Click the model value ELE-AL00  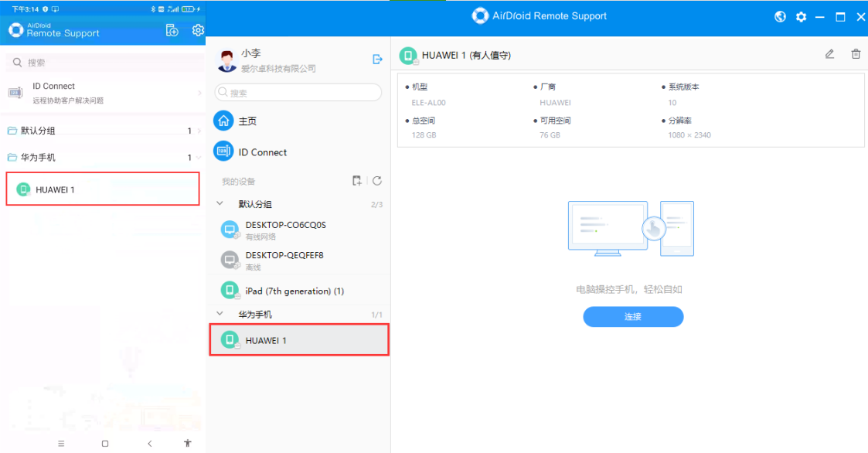point(428,103)
